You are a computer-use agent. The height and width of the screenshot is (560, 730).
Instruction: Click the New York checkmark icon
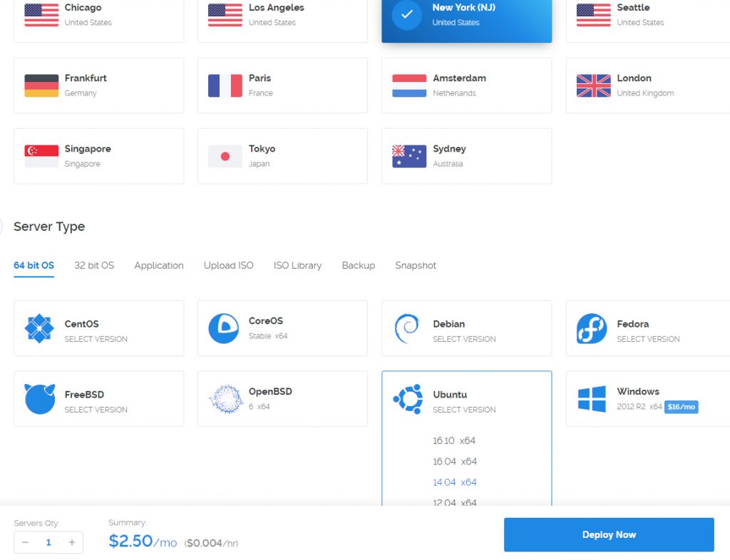tap(406, 15)
